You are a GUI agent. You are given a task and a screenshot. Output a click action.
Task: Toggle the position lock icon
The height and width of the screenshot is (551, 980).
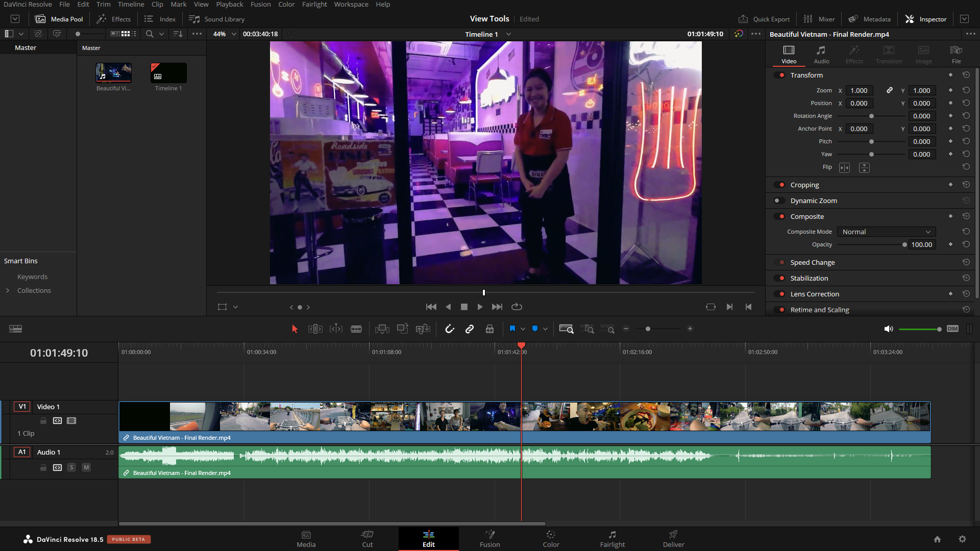tap(489, 329)
